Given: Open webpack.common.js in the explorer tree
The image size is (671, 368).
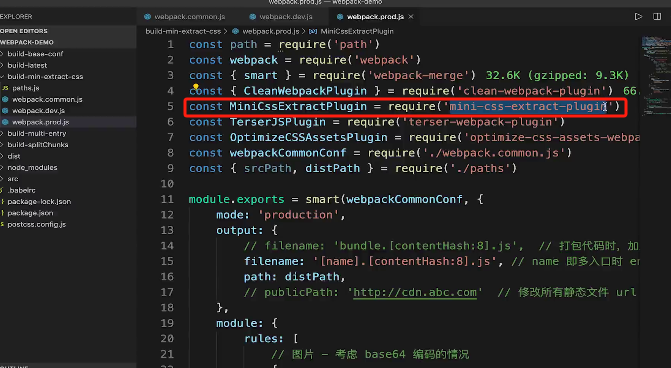Looking at the screenshot, I should pos(47,99).
